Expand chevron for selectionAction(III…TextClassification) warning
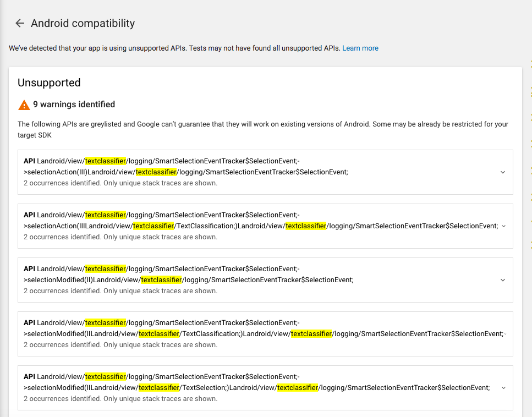Screen dimensions: 532x417 pos(503,226)
